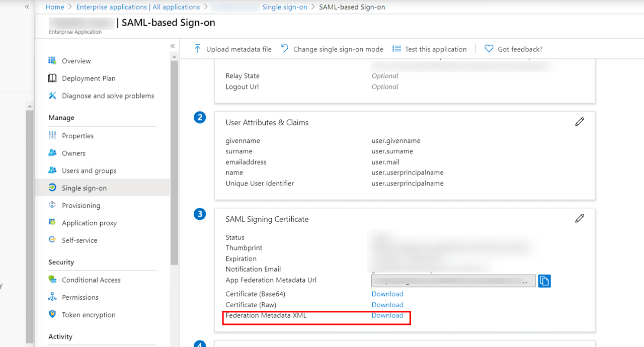The image size is (644, 347).
Task: Open the Permissions page
Action: (80, 297)
